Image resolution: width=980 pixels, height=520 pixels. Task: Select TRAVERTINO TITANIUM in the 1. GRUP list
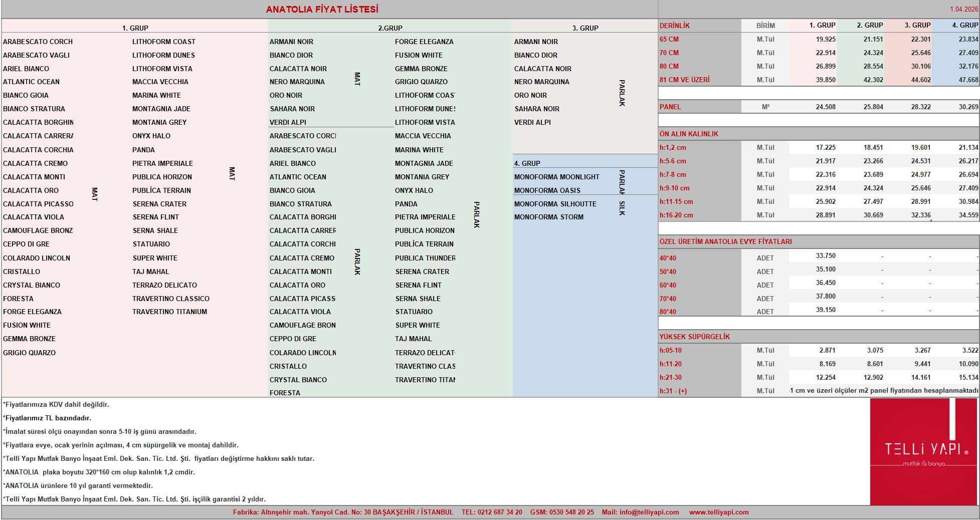pyautogui.click(x=170, y=312)
